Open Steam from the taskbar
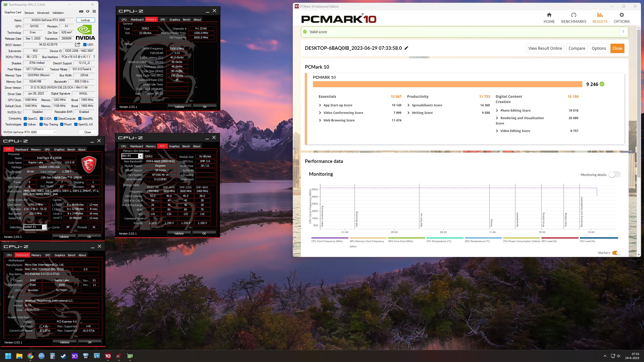This screenshot has height=362, width=644. pyautogui.click(x=63, y=356)
